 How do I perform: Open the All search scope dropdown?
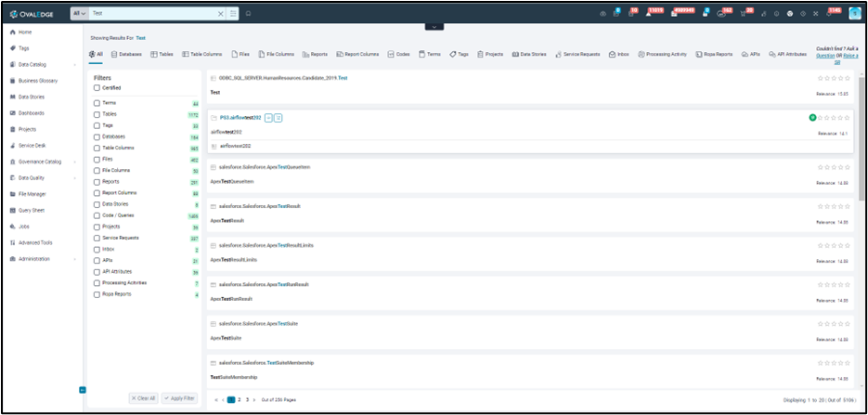click(79, 14)
